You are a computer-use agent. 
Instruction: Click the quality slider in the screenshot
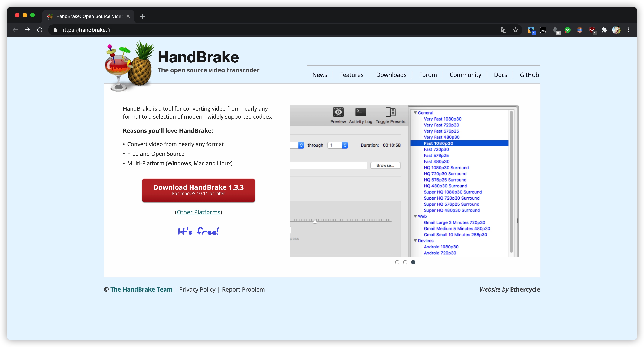pos(315,221)
